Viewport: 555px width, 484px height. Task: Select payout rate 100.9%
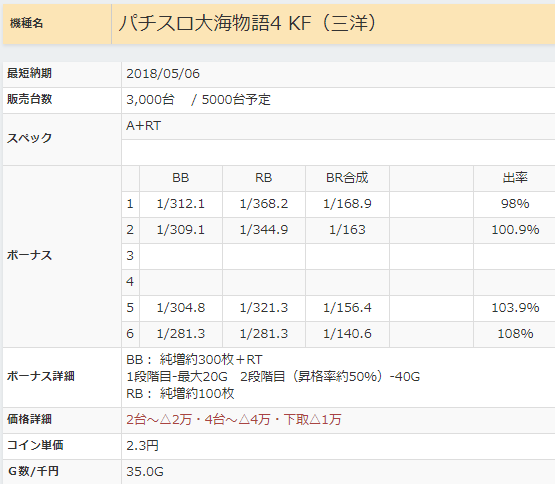515,230
